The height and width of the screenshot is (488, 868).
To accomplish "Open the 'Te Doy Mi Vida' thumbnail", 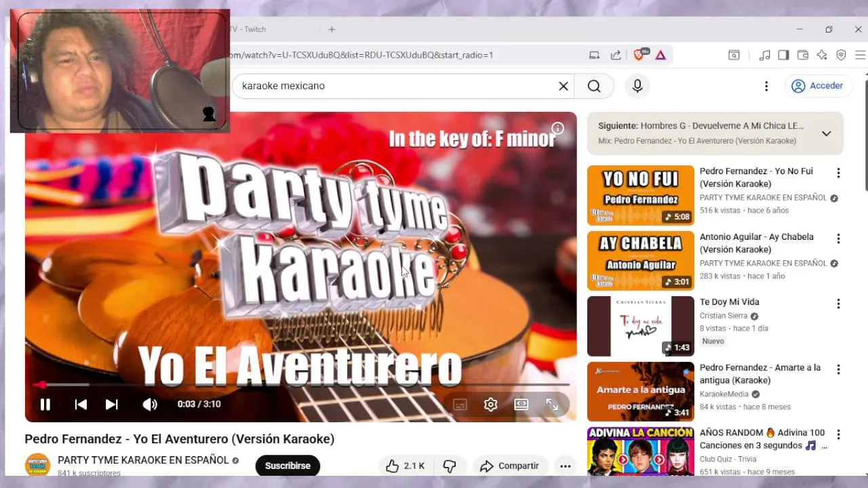I will coord(641,326).
